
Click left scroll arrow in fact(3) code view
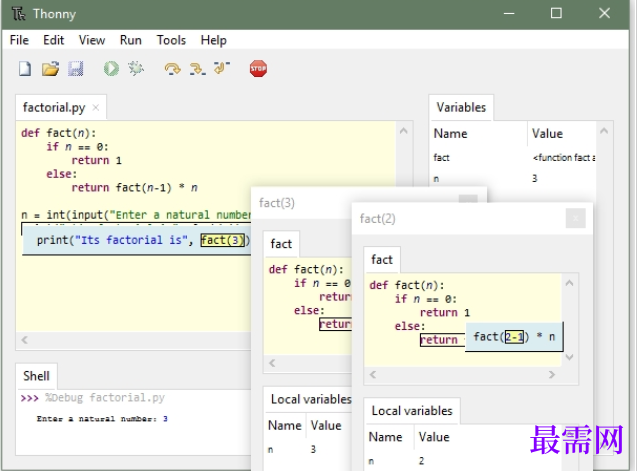click(x=272, y=363)
